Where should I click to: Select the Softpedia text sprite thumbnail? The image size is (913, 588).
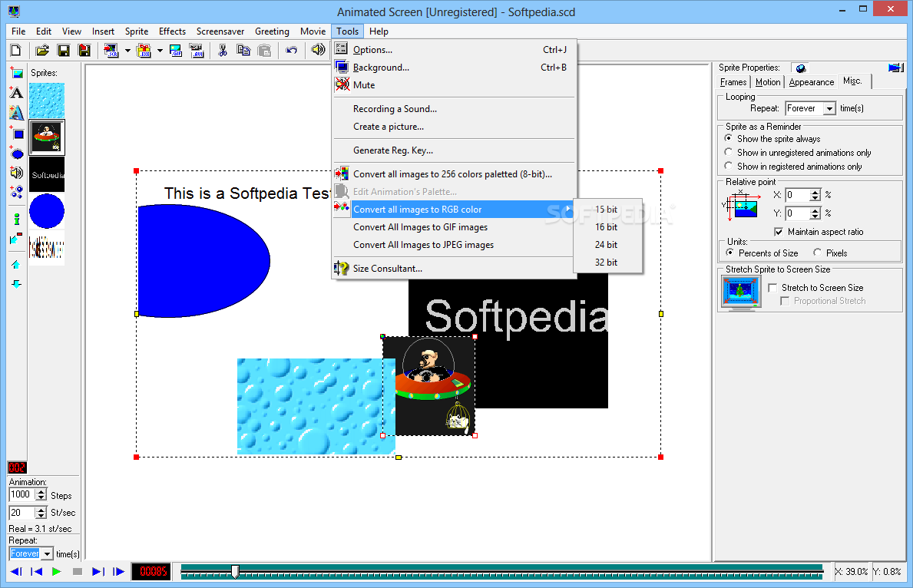point(47,174)
